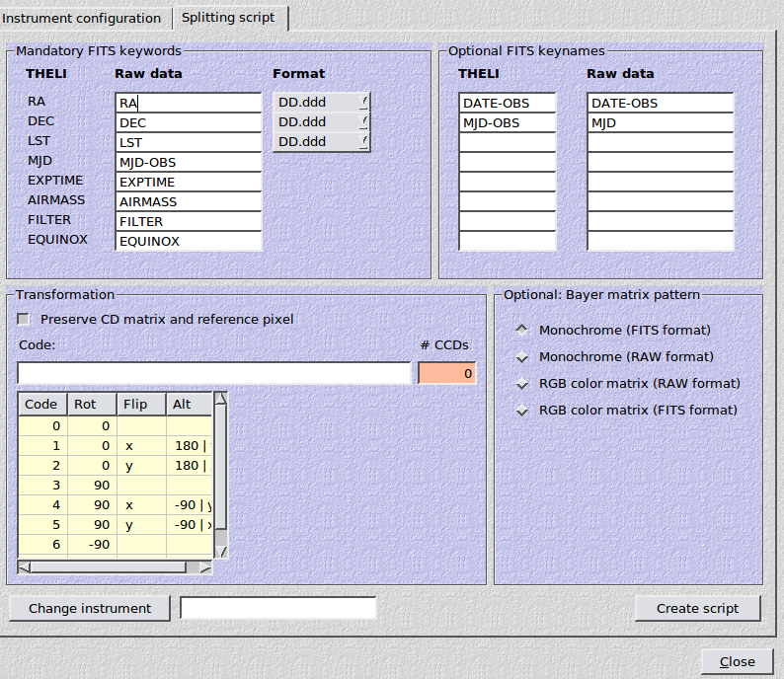Pick RGB color matrix (FITS format)

[522, 411]
